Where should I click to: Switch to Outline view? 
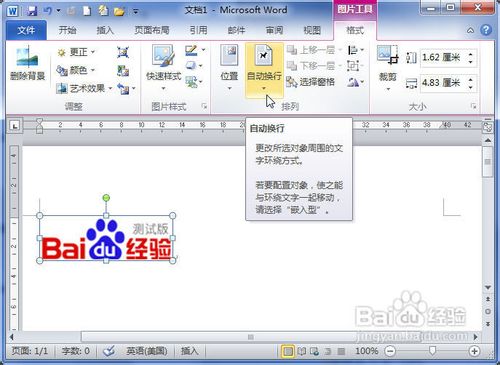point(328,351)
